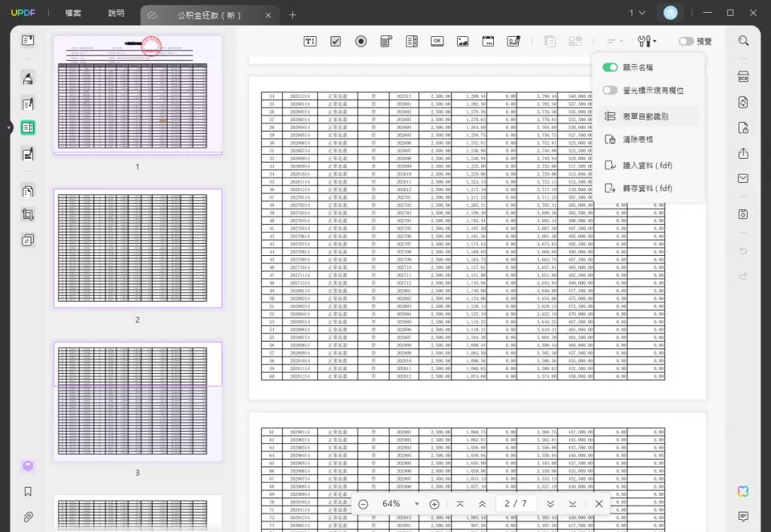Zoom out with the minus button

tap(364, 504)
